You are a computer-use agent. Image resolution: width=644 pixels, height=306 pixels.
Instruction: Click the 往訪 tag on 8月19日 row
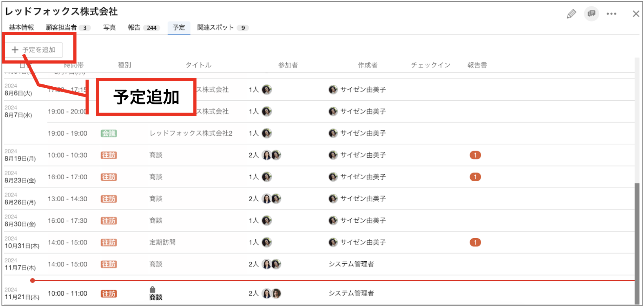(109, 155)
